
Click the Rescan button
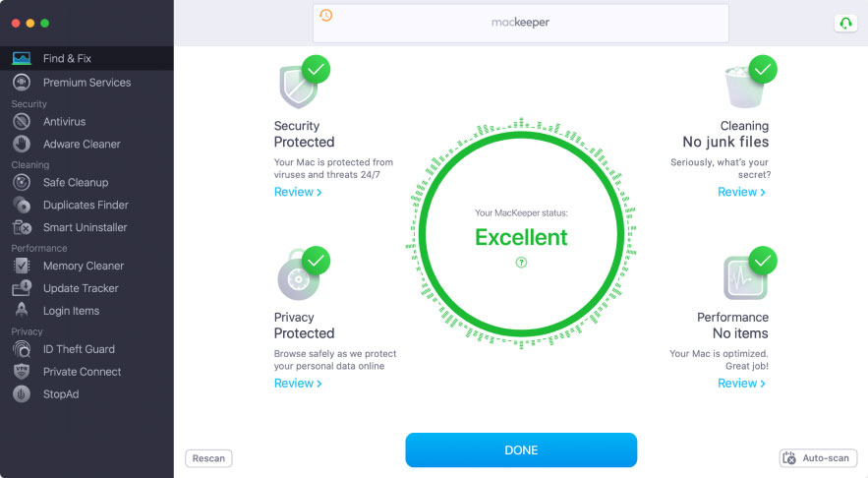[208, 458]
